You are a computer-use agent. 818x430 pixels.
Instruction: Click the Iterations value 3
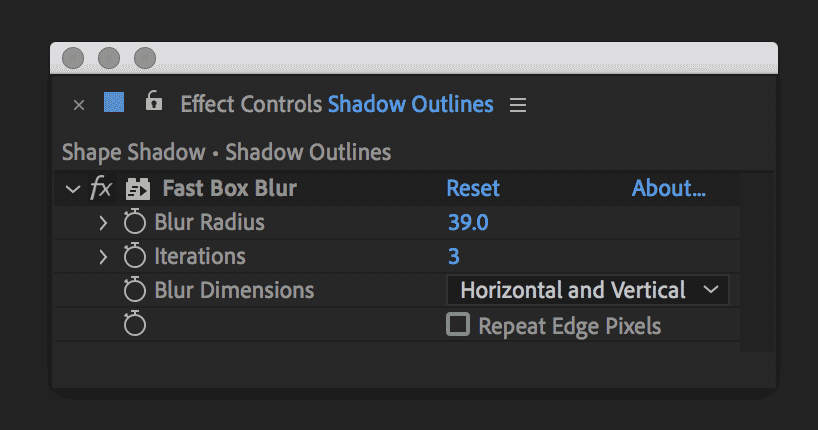pyautogui.click(x=453, y=256)
